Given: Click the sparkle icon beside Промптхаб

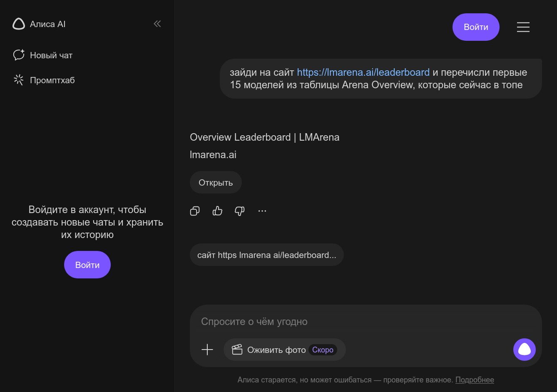Looking at the screenshot, I should pyautogui.click(x=19, y=80).
